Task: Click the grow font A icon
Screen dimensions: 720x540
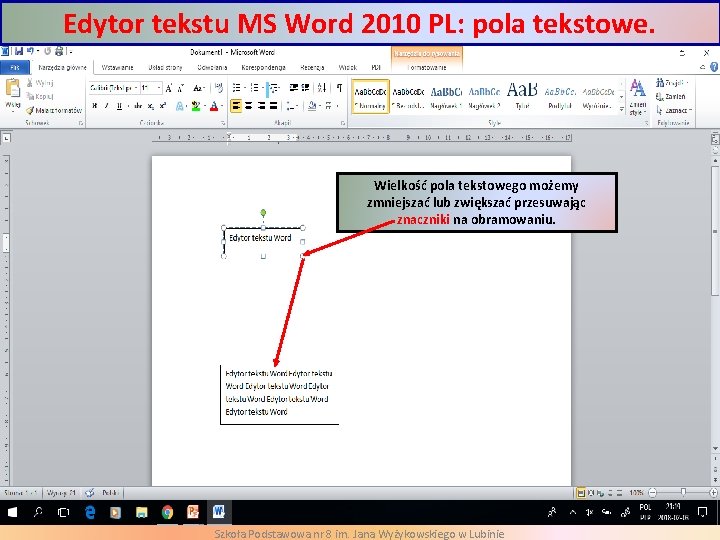Action: pyautogui.click(x=169, y=88)
